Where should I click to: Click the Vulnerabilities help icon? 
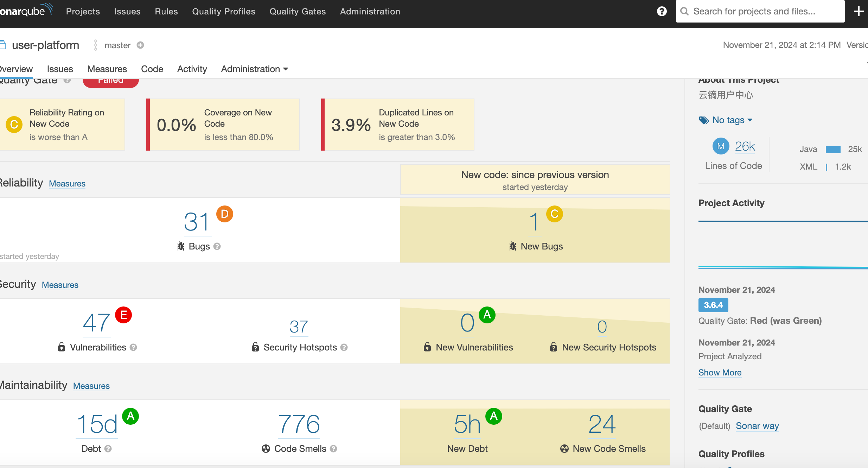tap(133, 347)
